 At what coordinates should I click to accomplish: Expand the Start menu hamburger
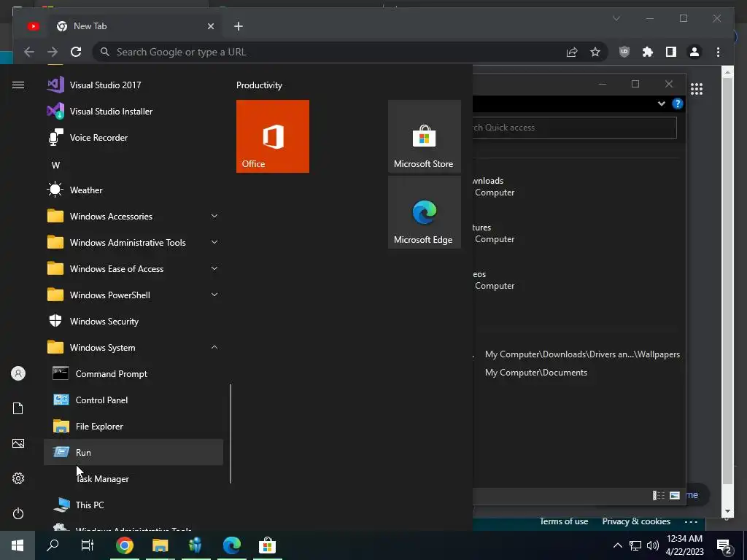pyautogui.click(x=18, y=85)
